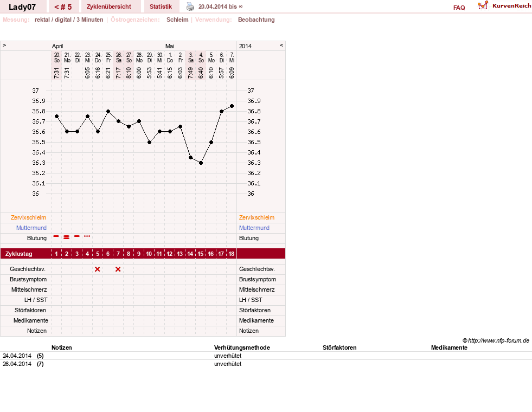Viewport: 532px width, 412px height.
Task: Click the '26. Sa' date column header
Action: pyautogui.click(x=119, y=57)
